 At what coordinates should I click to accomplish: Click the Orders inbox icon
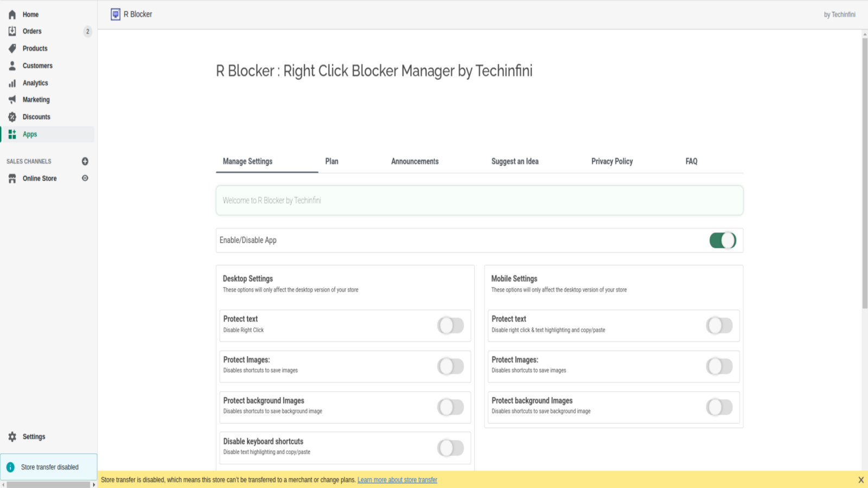[12, 31]
